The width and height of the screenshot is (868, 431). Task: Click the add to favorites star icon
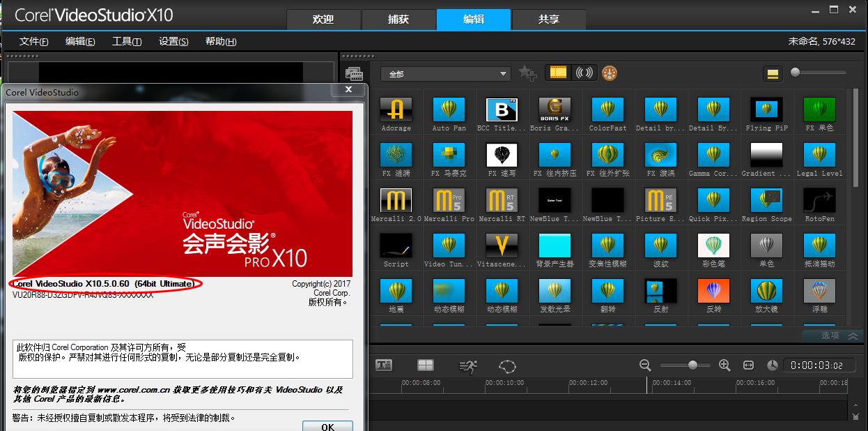tap(527, 73)
